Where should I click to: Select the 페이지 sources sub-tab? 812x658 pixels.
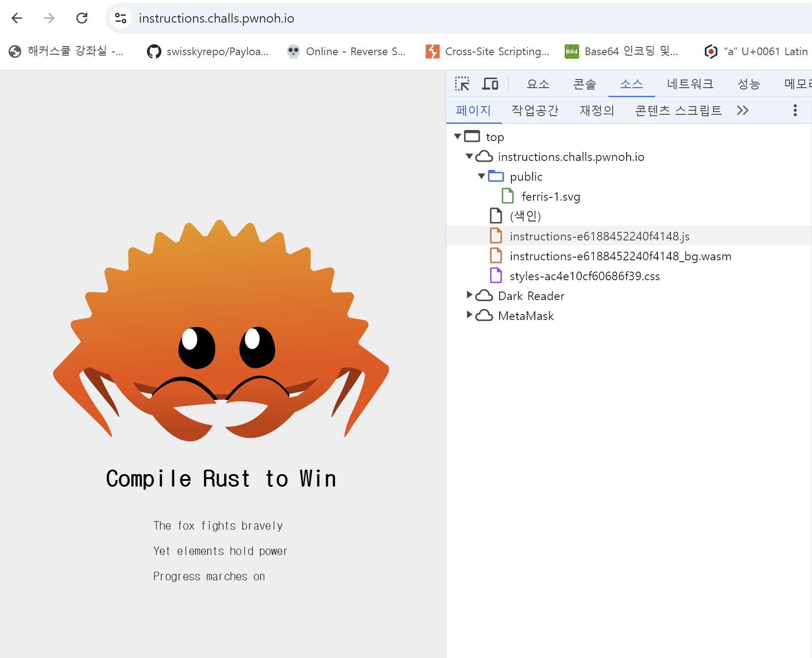coord(473,110)
